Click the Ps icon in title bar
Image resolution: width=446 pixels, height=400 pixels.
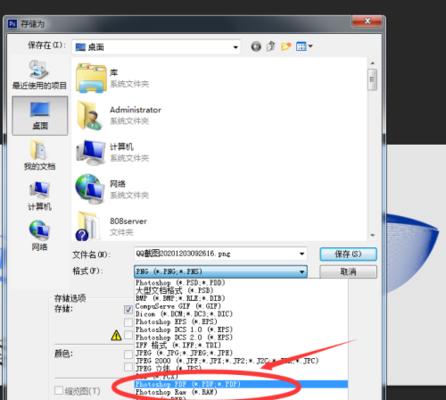tap(12, 24)
